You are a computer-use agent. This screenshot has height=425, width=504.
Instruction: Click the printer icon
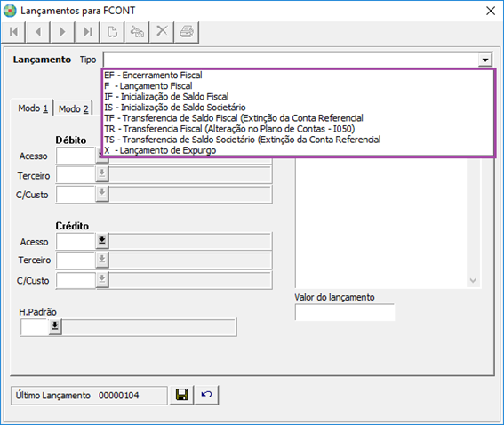pyautogui.click(x=187, y=32)
